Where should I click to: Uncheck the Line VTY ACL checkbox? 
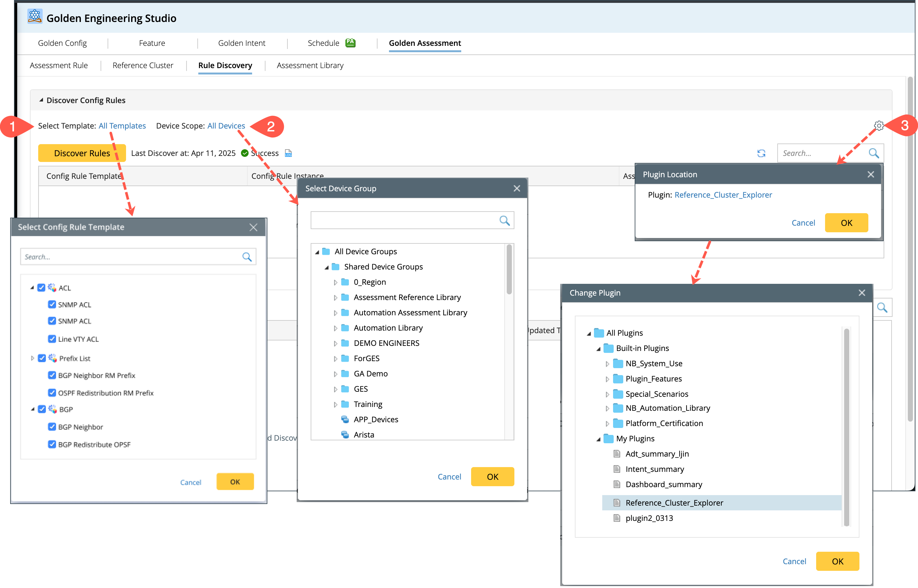pyautogui.click(x=52, y=339)
